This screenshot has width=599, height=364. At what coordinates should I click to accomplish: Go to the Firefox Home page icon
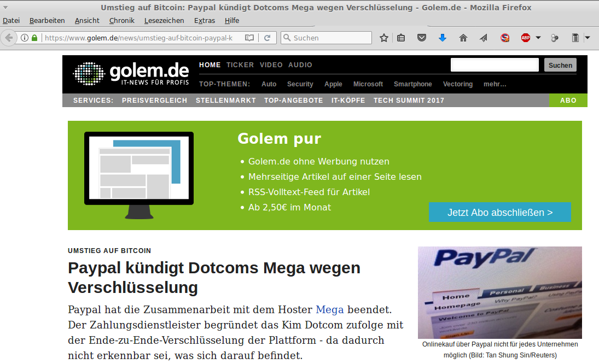[x=463, y=38]
